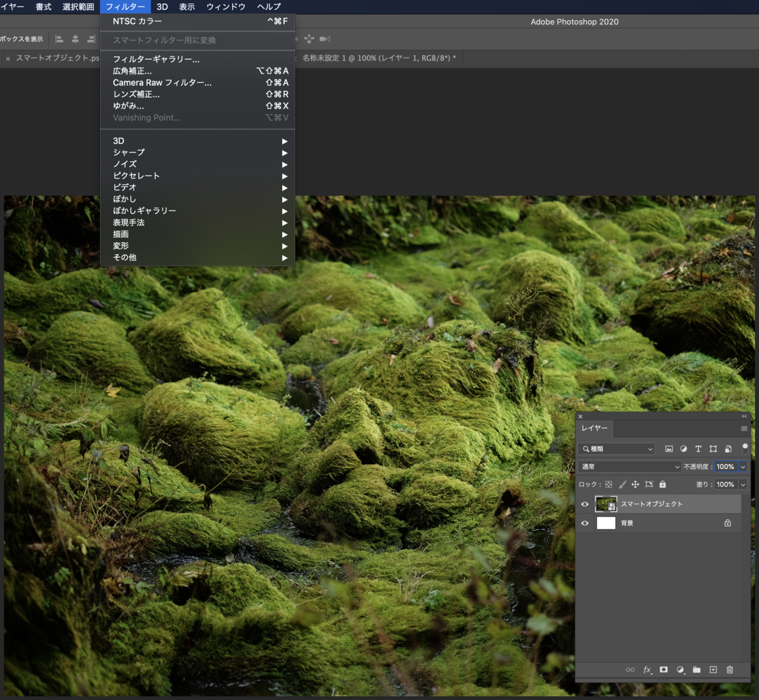Toggle the layer filtering switch
The image size is (759, 700).
pyautogui.click(x=744, y=448)
